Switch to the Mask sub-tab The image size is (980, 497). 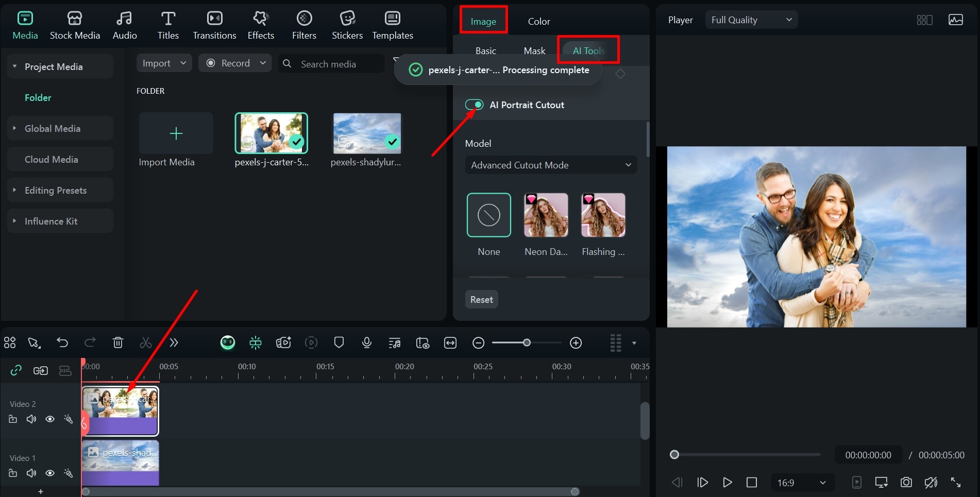click(534, 50)
